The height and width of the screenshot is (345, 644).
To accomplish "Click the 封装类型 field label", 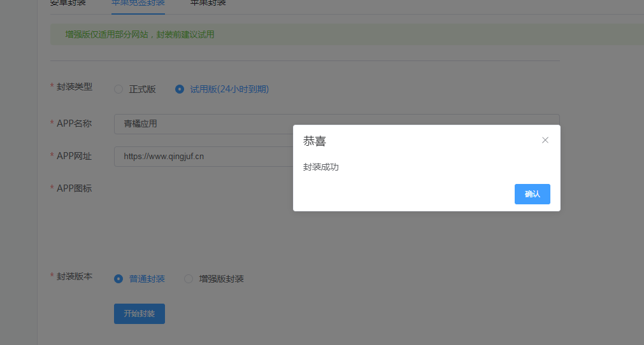I will [75, 87].
